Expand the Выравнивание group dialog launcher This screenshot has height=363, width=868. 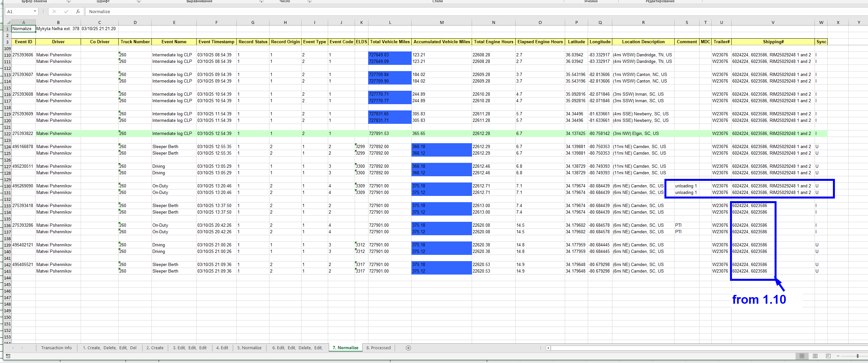click(261, 1)
